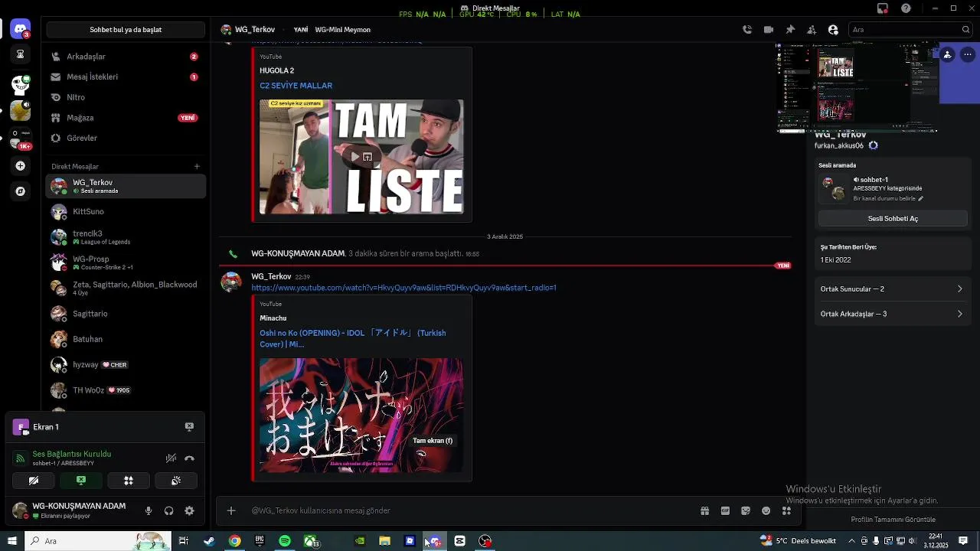Click screen share preview thumbnail
Image resolution: width=980 pixels, height=551 pixels.
[x=856, y=87]
